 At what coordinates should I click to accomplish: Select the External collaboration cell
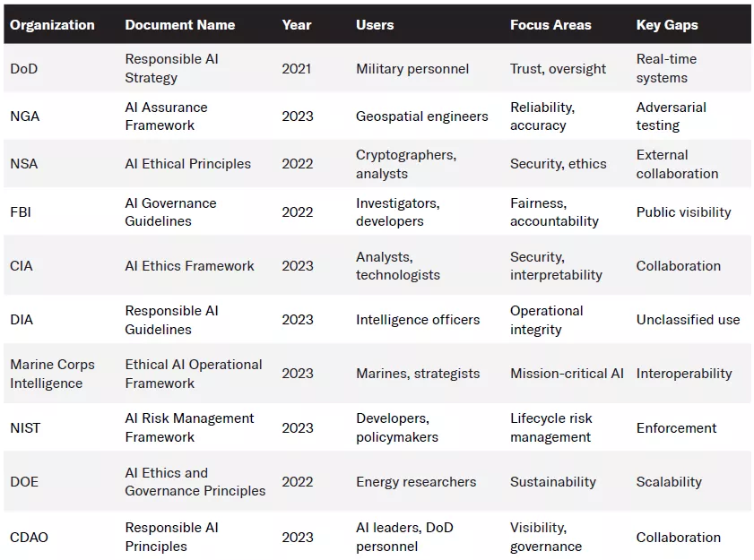(677, 164)
